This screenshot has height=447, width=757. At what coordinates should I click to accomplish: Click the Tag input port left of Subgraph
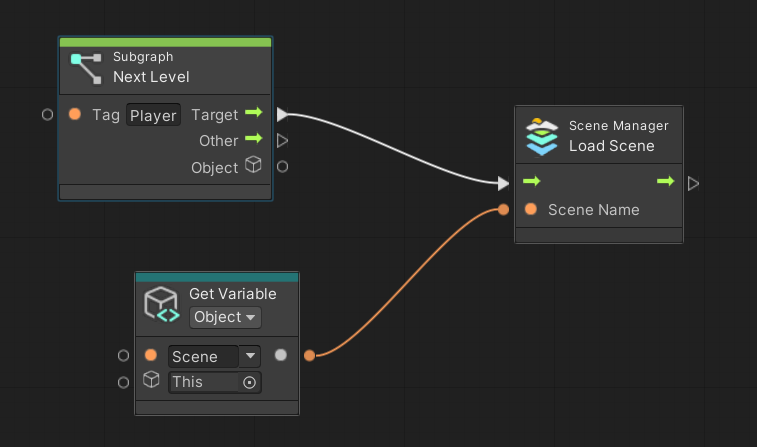pyautogui.click(x=47, y=114)
